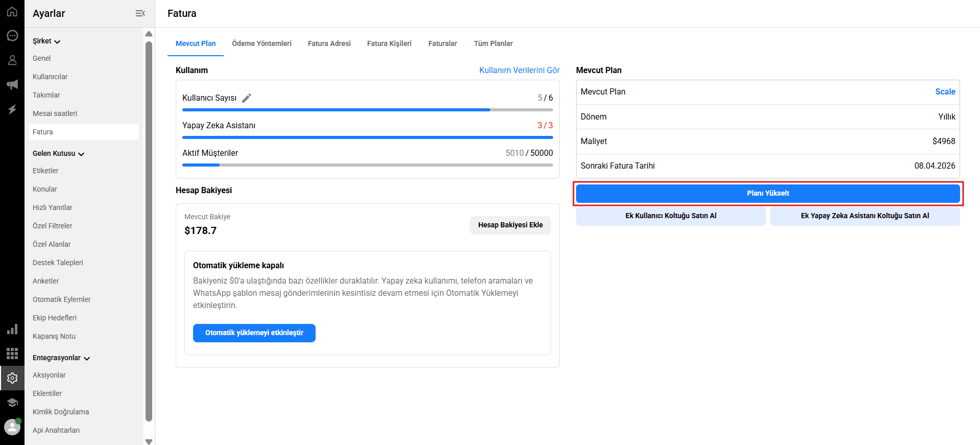The width and height of the screenshot is (980, 445).
Task: Open the academy graduation cap icon
Action: (x=12, y=403)
